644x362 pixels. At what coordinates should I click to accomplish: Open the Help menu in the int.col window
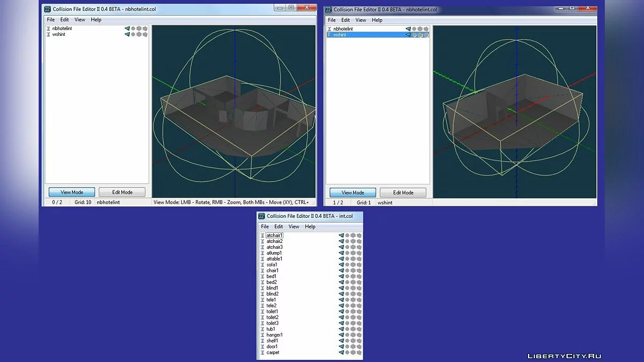(x=310, y=227)
